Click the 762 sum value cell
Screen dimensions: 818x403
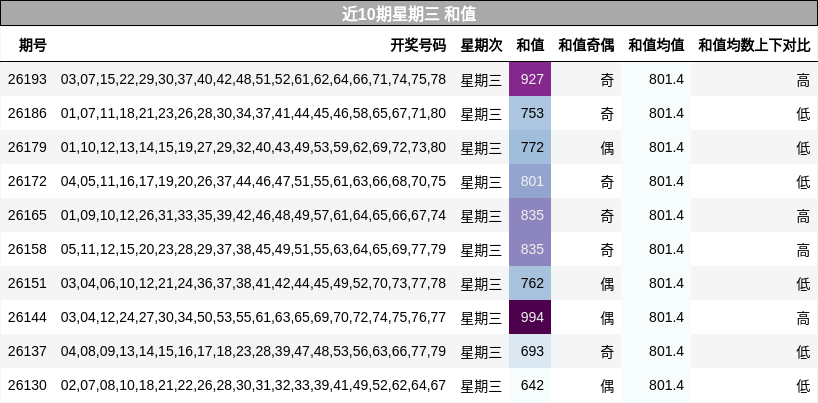[x=530, y=283]
